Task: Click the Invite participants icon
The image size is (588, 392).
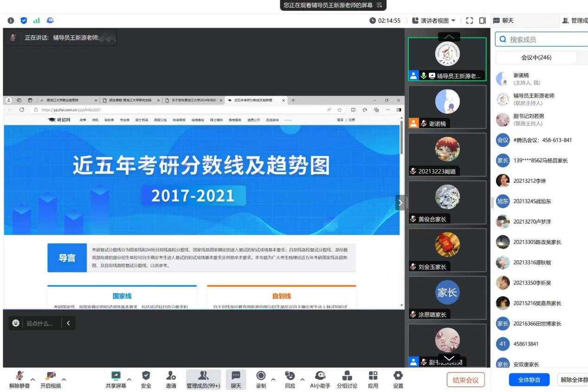Action: pyautogui.click(x=171, y=376)
